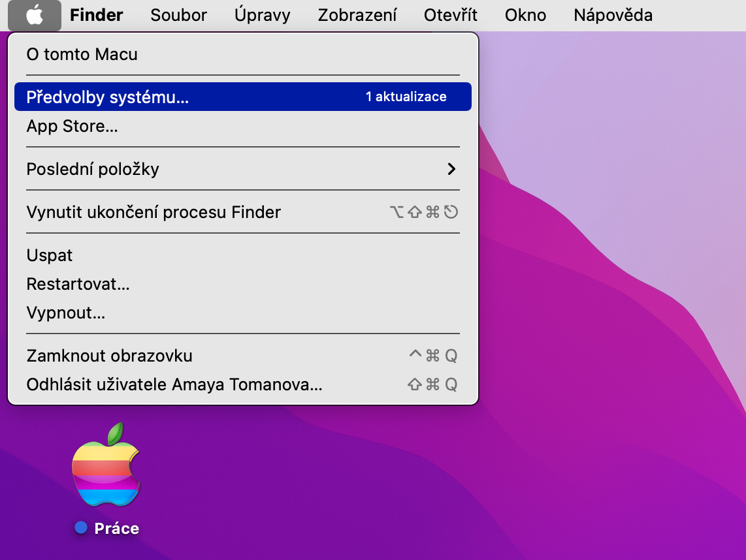Screen dimensions: 746x560
Task: Expand Poslední položky submenu
Action: pos(242,169)
